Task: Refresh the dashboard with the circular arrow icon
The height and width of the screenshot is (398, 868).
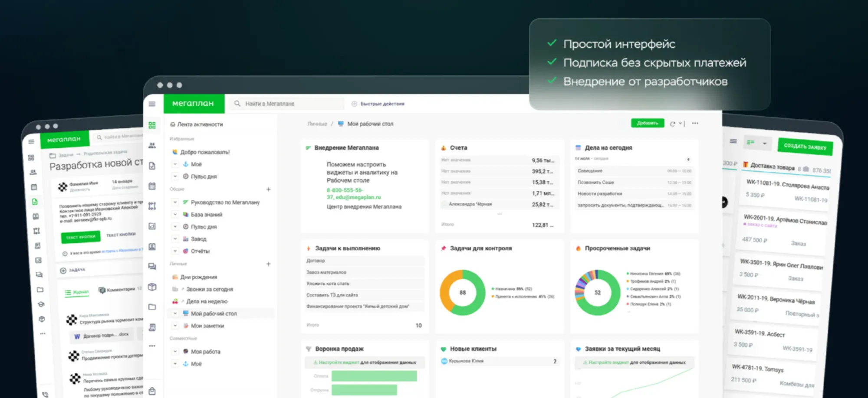Action: coord(672,124)
